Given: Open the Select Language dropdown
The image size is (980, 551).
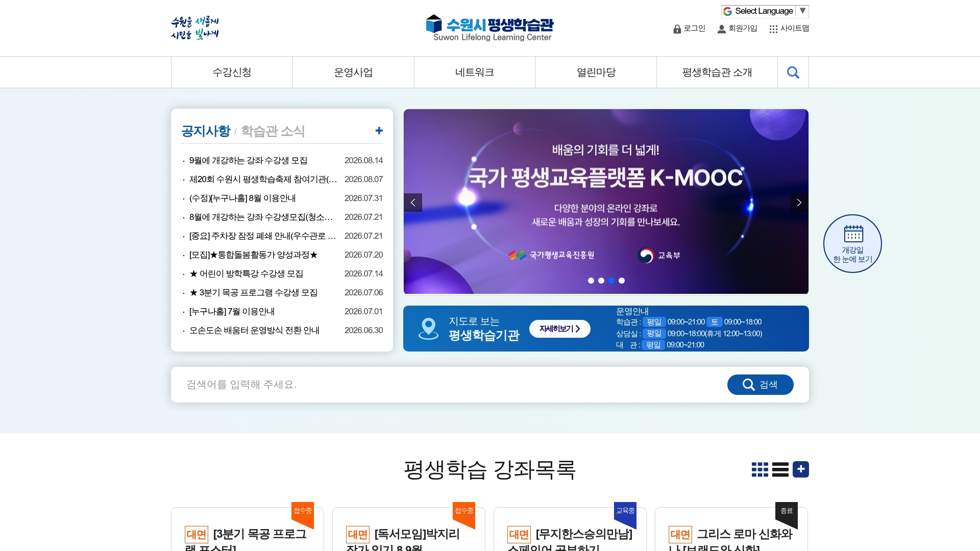Looking at the screenshot, I should click(765, 11).
